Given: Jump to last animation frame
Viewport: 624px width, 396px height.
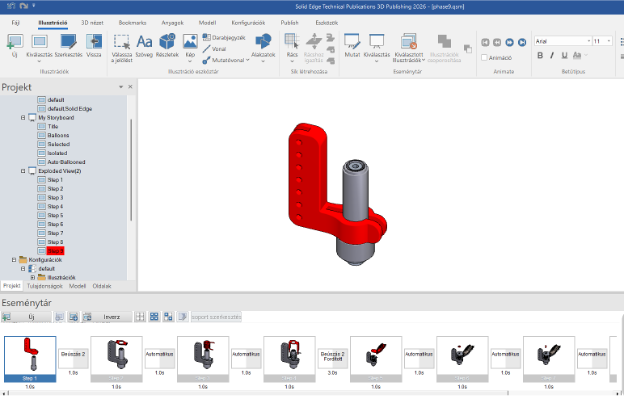Looking at the screenshot, I should tap(522, 42).
